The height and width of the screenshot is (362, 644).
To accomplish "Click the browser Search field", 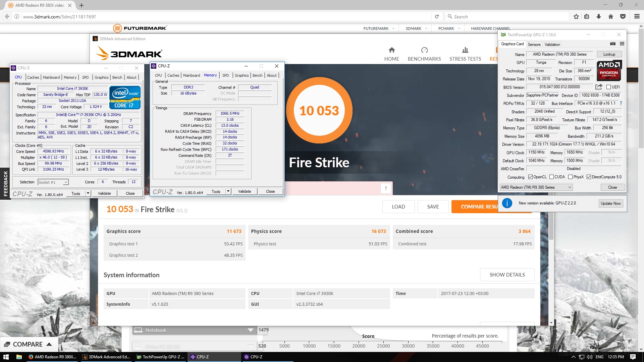I will coord(506,16).
